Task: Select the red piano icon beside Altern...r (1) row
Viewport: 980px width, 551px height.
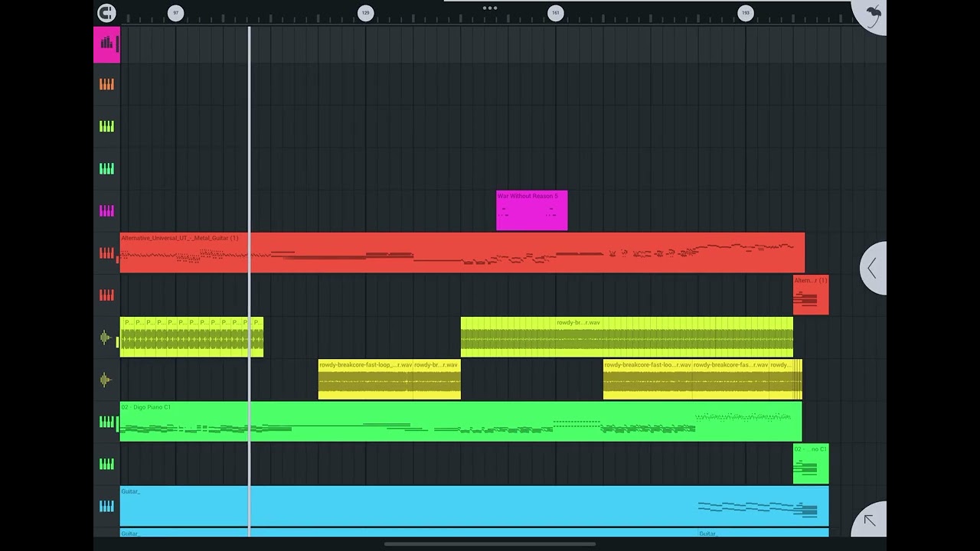Action: pyautogui.click(x=106, y=295)
